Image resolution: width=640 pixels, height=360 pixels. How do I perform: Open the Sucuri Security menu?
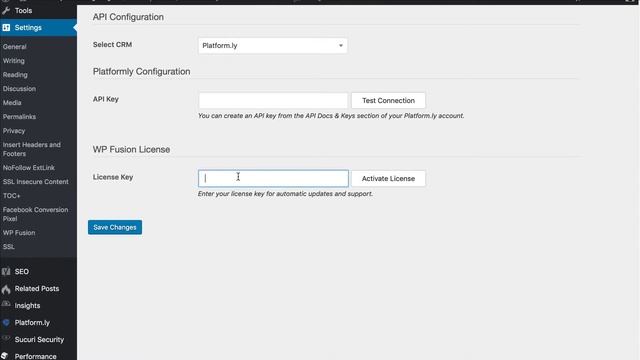(38, 340)
